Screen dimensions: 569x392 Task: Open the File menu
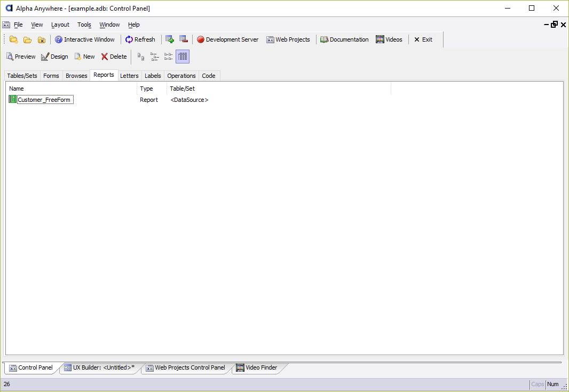coord(18,25)
